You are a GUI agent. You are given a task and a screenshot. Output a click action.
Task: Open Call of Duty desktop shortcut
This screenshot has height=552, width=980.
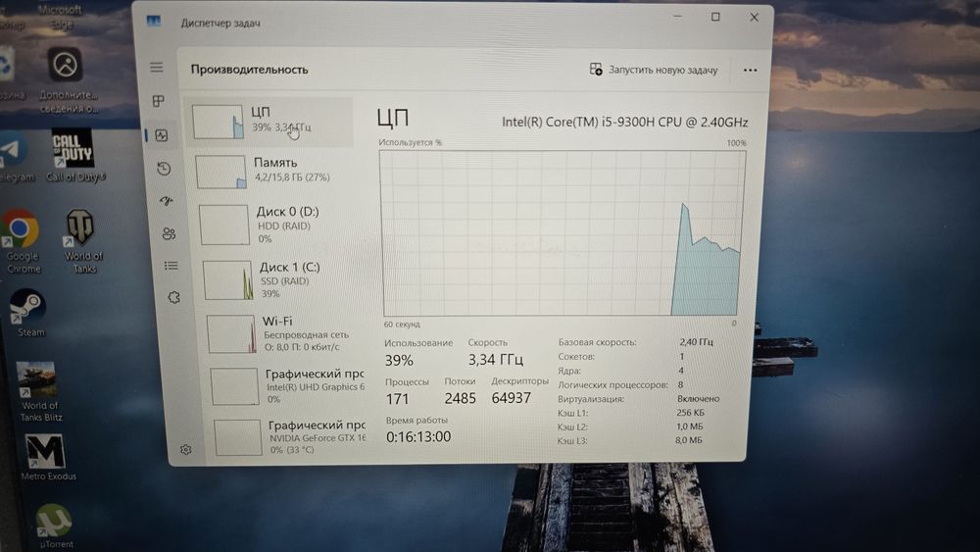click(74, 155)
